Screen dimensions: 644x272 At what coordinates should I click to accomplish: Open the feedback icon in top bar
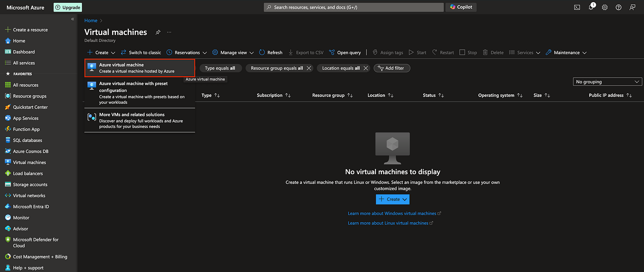[632, 7]
